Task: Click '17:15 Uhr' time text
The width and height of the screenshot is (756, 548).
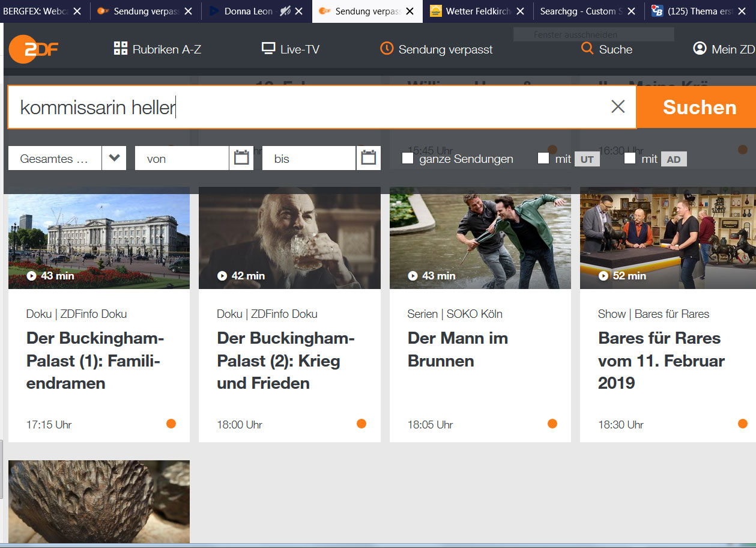Action: click(x=49, y=424)
